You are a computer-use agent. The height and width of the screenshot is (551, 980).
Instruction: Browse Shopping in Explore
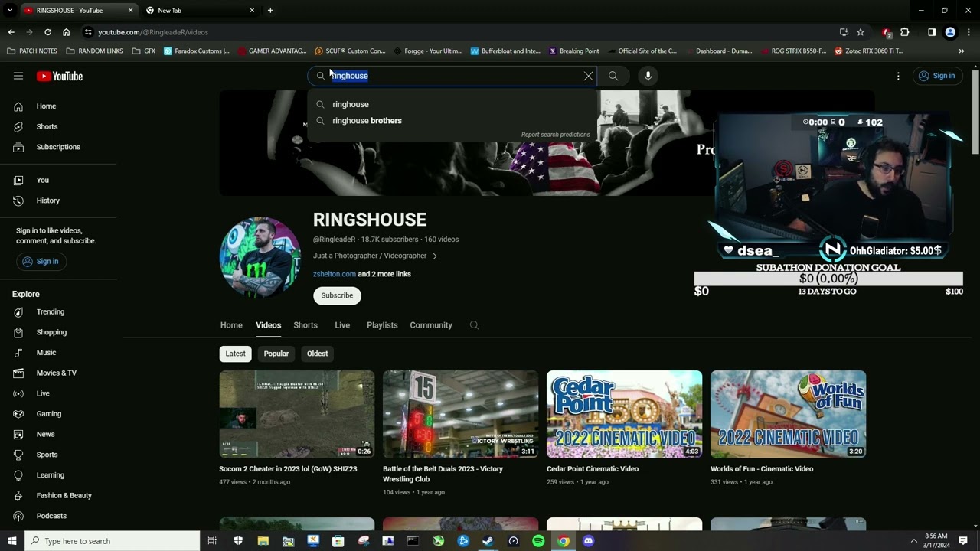click(x=58, y=332)
